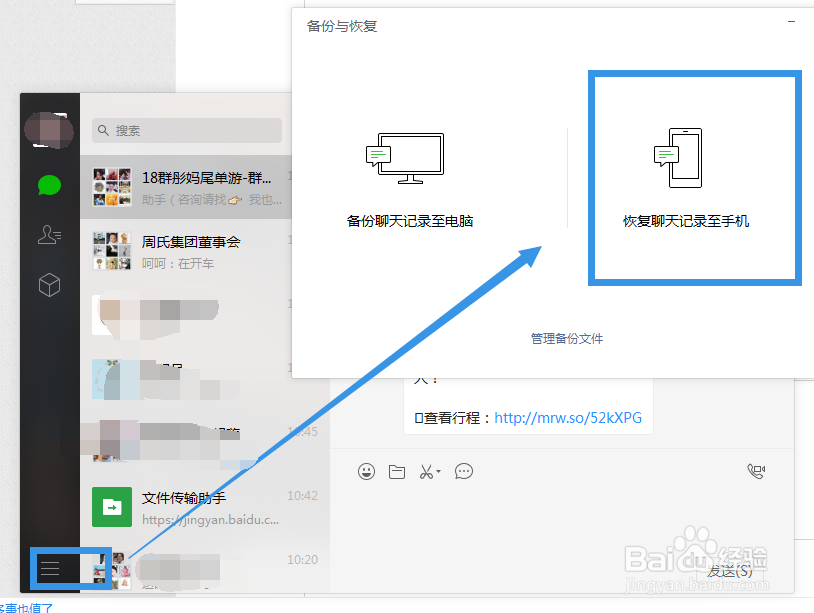Image resolution: width=814 pixels, height=613 pixels.
Task: Open the screenshot dropdown arrow beside scissors
Action: coord(440,473)
